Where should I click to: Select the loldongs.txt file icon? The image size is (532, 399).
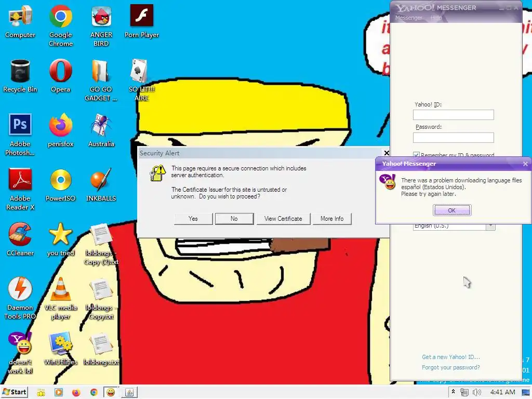click(101, 349)
